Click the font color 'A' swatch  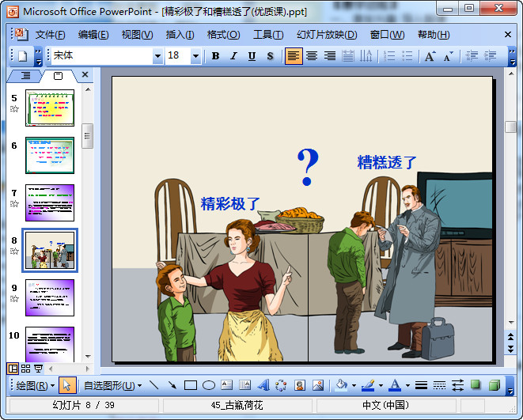(394, 386)
